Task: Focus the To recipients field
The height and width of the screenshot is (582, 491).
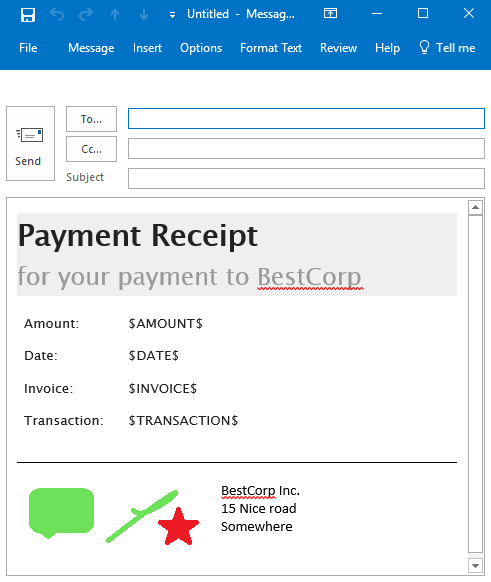Action: (x=306, y=119)
